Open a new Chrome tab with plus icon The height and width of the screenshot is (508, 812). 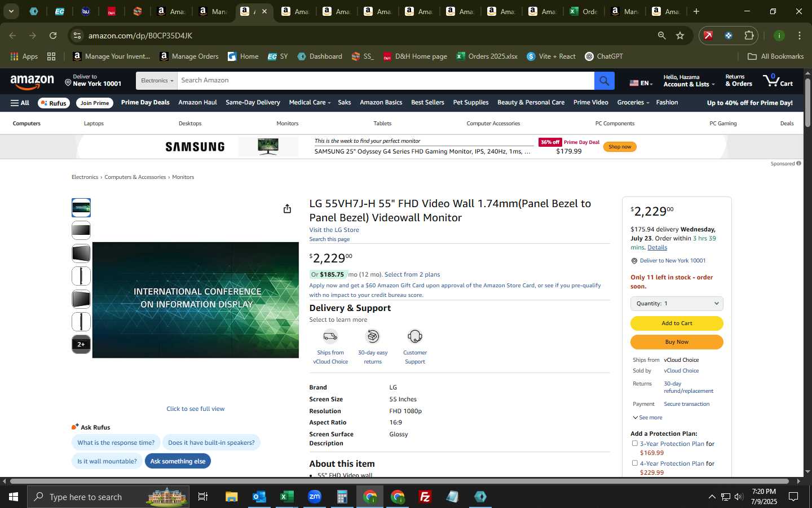tap(696, 11)
